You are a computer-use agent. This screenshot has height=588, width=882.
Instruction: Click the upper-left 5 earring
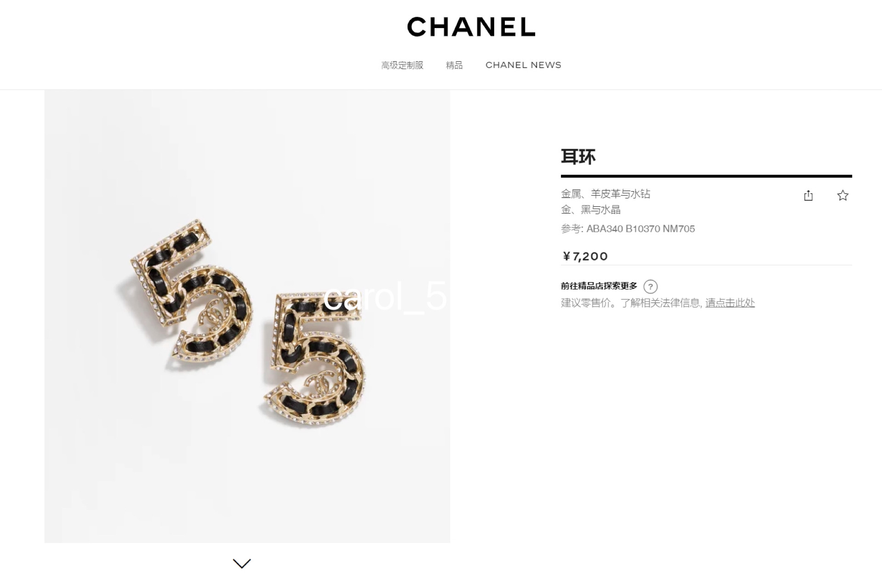tap(191, 296)
